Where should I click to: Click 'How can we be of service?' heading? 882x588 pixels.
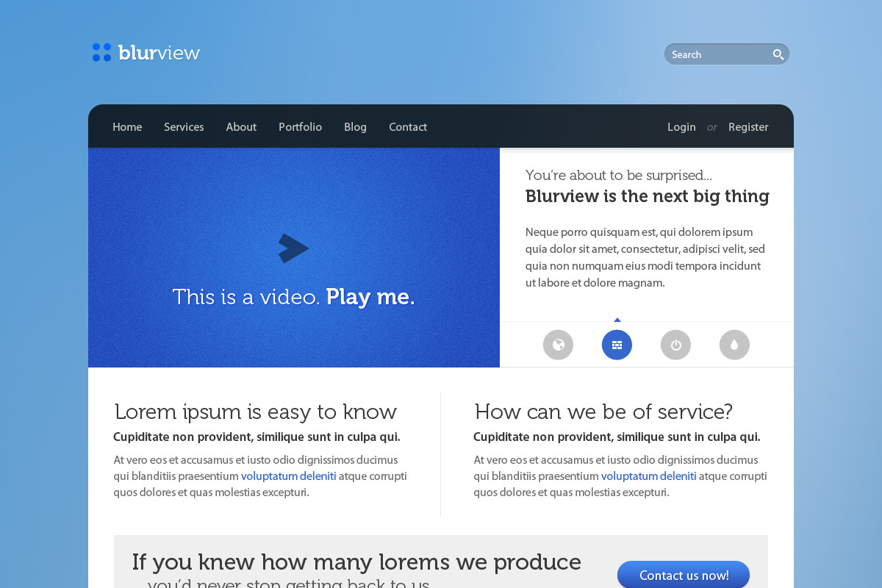tap(603, 412)
